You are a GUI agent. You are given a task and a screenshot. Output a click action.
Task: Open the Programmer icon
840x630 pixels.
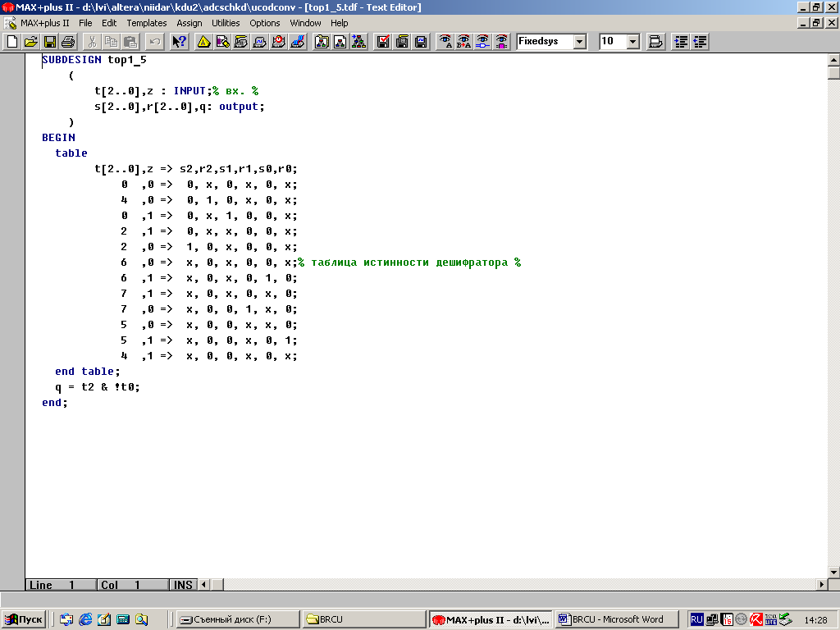point(297,41)
